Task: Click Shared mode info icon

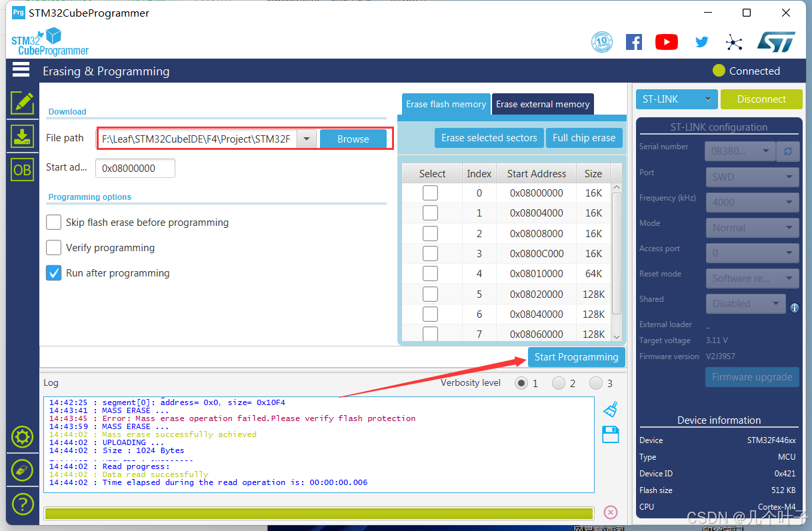Action: click(794, 307)
